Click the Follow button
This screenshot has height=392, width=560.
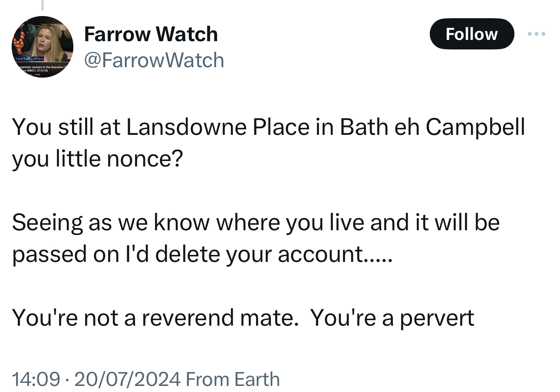pyautogui.click(x=471, y=34)
